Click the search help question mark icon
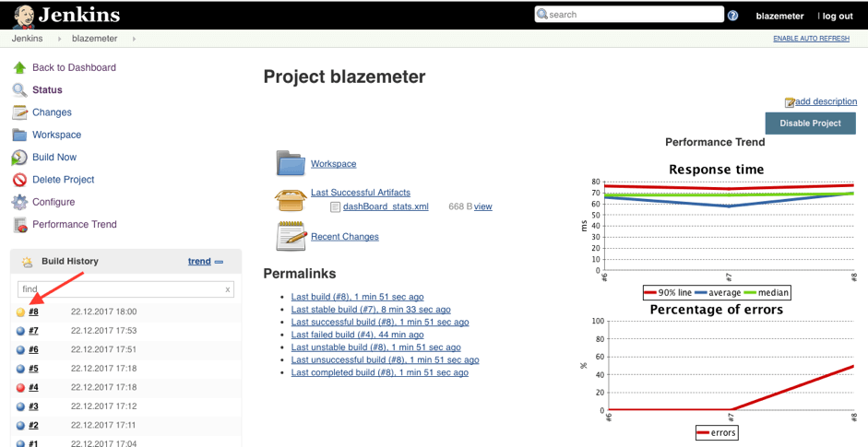Viewport: 868px width, 447px height. pos(733,16)
